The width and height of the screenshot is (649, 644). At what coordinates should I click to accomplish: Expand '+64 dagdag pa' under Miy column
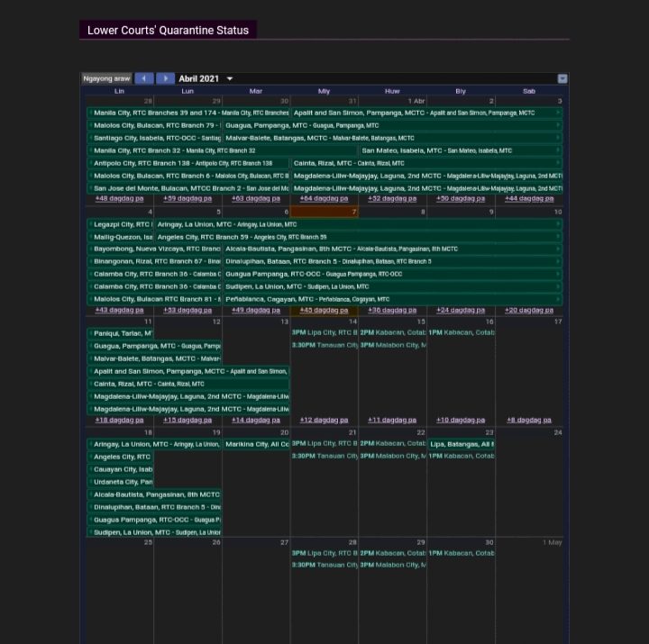click(324, 198)
